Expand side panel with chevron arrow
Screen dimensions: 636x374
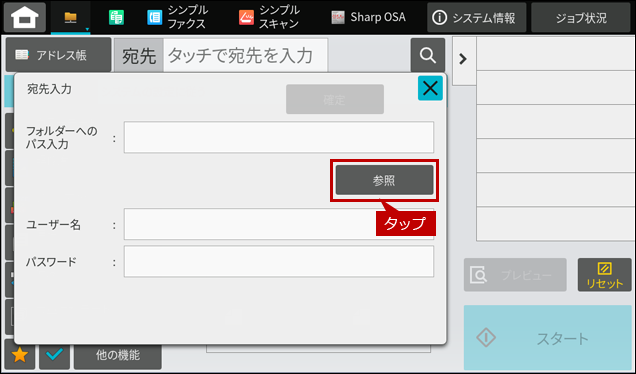[x=463, y=59]
